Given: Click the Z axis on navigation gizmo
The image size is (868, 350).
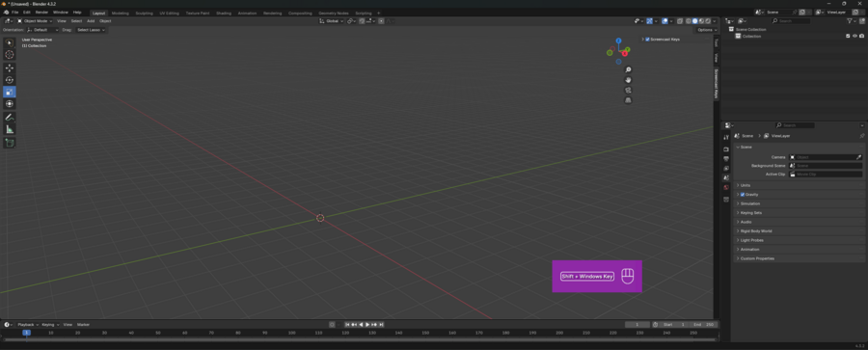Looking at the screenshot, I should [x=618, y=41].
